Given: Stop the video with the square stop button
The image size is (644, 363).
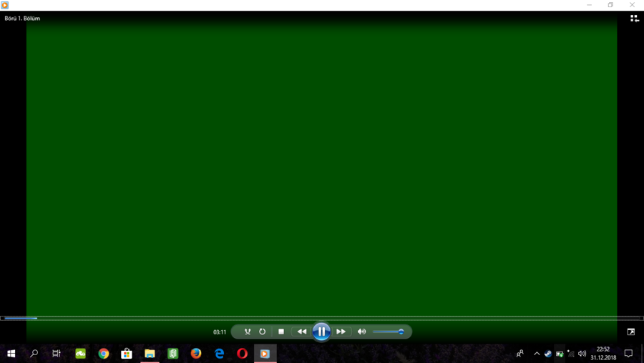Looking at the screenshot, I should coord(281,331).
